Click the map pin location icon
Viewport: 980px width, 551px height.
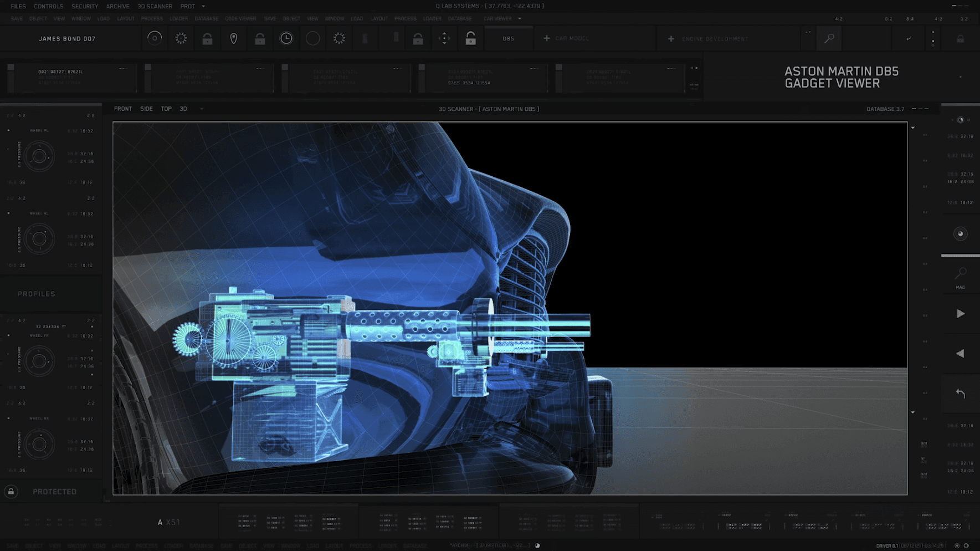point(234,38)
